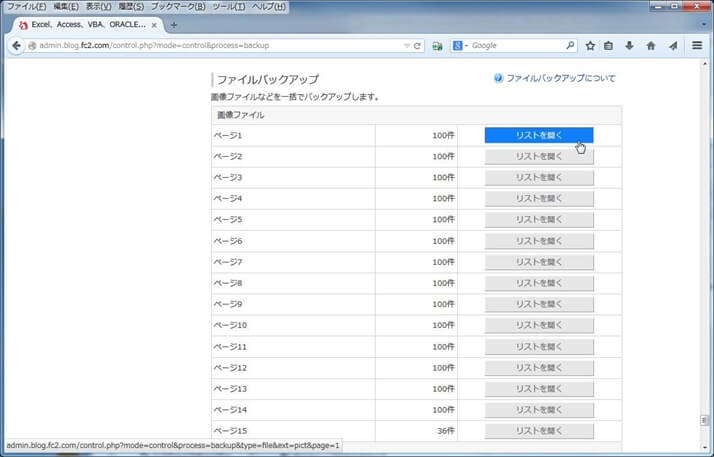Viewport: 714px width, 457px height.
Task: Open ファイルバックアップについて help link
Action: click(561, 78)
